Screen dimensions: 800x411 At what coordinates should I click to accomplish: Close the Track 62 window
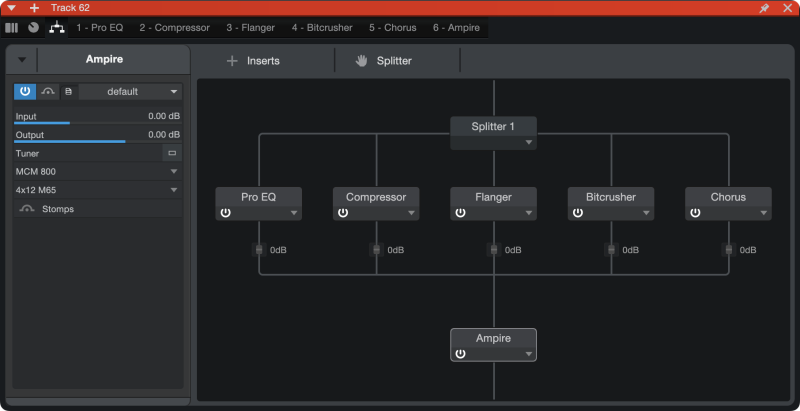[x=787, y=8]
